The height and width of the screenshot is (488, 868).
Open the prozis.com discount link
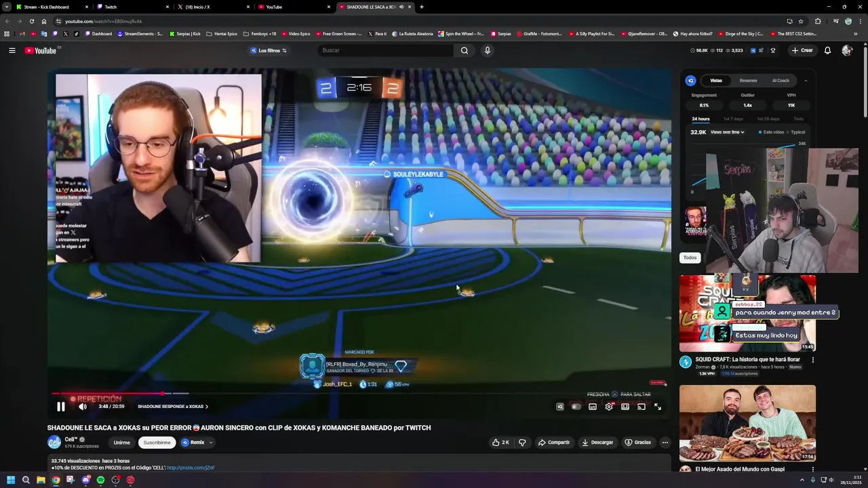point(191,468)
